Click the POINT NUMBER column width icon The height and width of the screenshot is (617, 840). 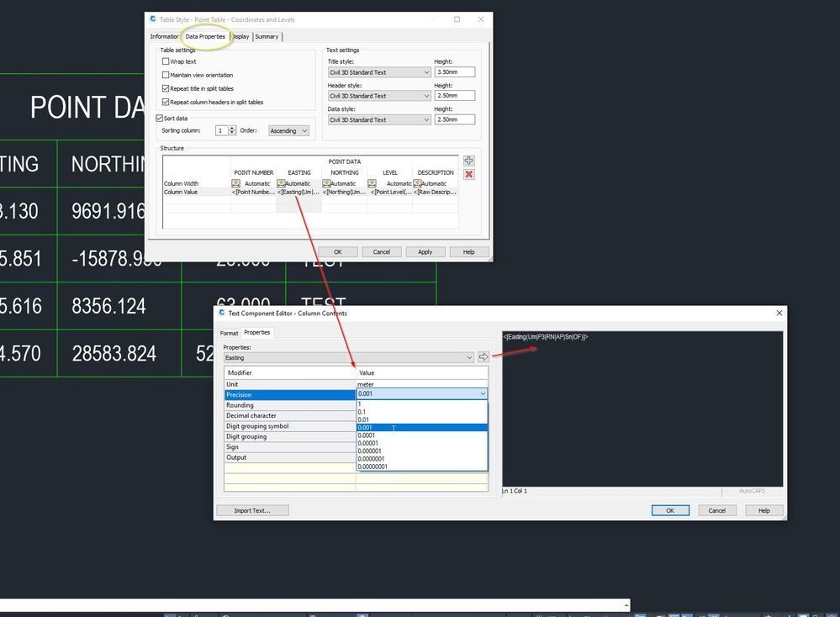pos(235,183)
